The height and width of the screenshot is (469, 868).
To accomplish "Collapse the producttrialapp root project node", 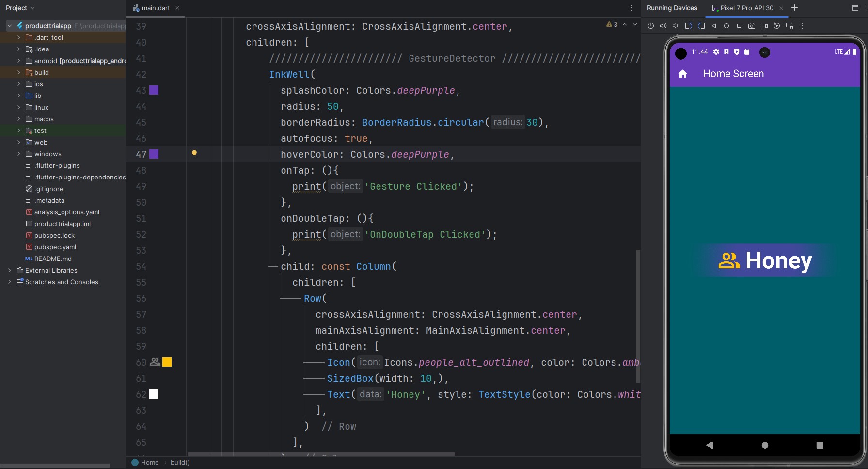I will pyautogui.click(x=10, y=26).
